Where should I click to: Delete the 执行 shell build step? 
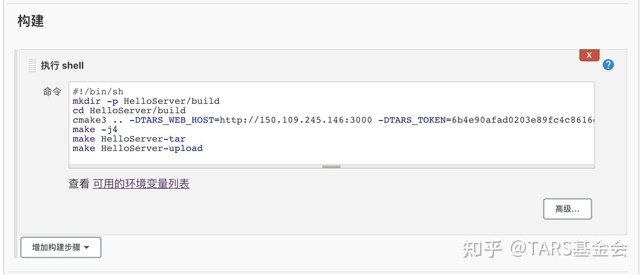point(589,55)
